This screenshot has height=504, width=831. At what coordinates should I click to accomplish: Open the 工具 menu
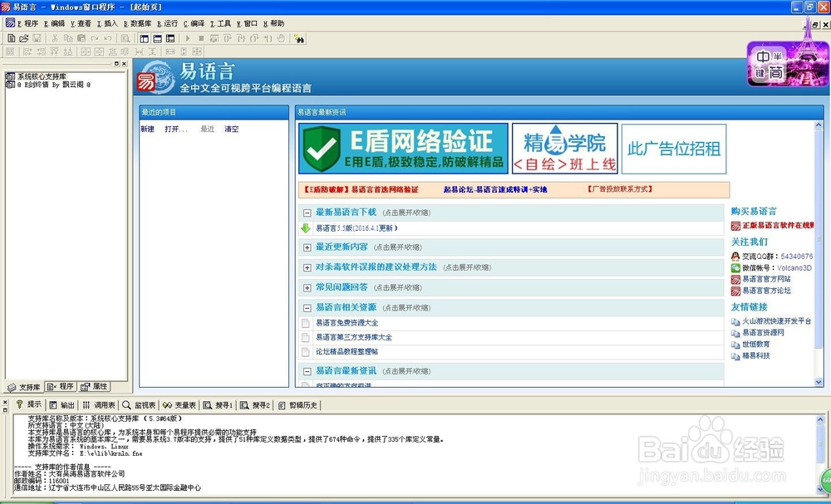221,23
